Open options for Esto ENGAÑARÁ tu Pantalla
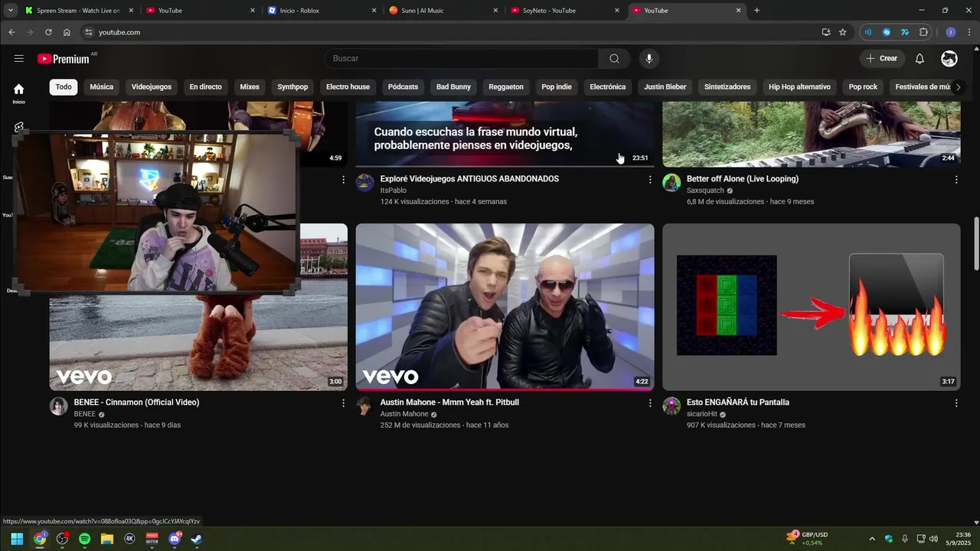The height and width of the screenshot is (551, 980). click(x=956, y=403)
